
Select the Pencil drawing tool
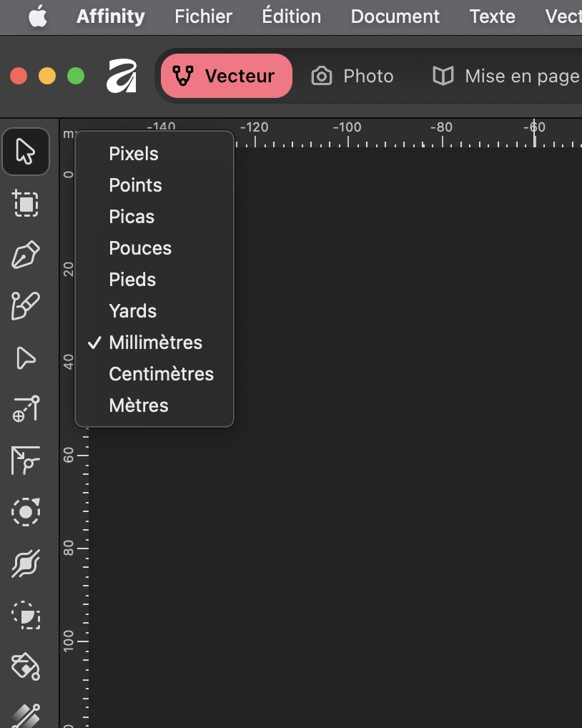tap(26, 305)
